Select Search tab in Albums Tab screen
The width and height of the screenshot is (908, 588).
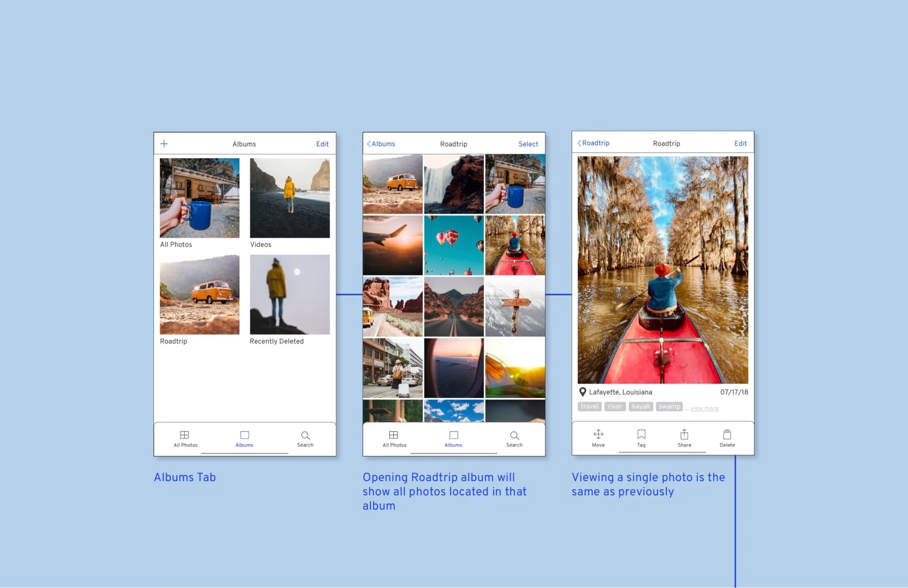coord(305,439)
